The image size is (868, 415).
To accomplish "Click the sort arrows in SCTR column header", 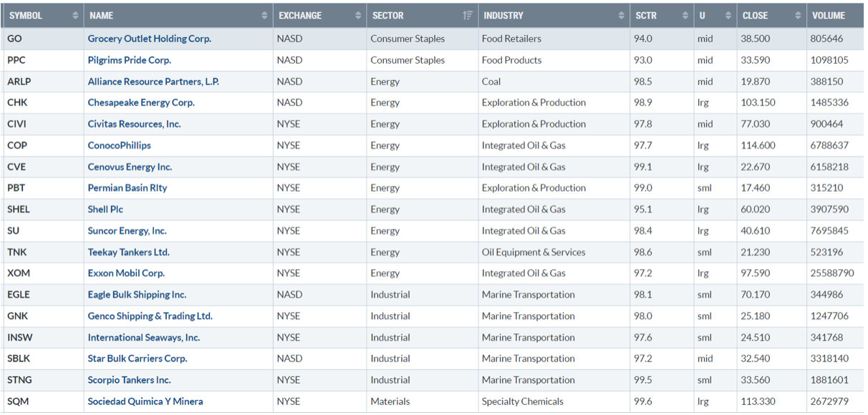I will click(x=684, y=15).
